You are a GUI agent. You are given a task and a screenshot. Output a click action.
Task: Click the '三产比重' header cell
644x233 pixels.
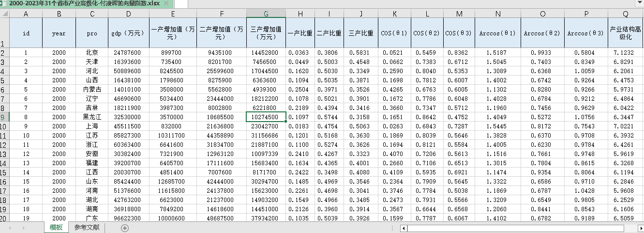point(360,33)
